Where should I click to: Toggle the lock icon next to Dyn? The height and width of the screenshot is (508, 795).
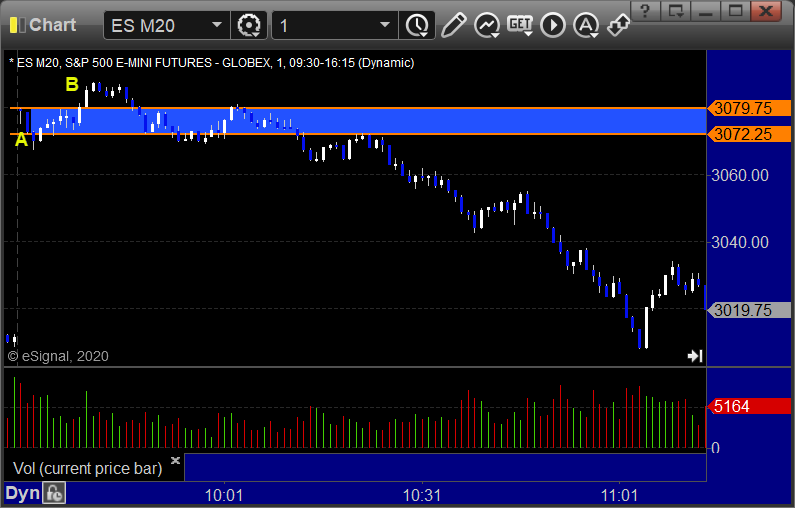[54, 493]
